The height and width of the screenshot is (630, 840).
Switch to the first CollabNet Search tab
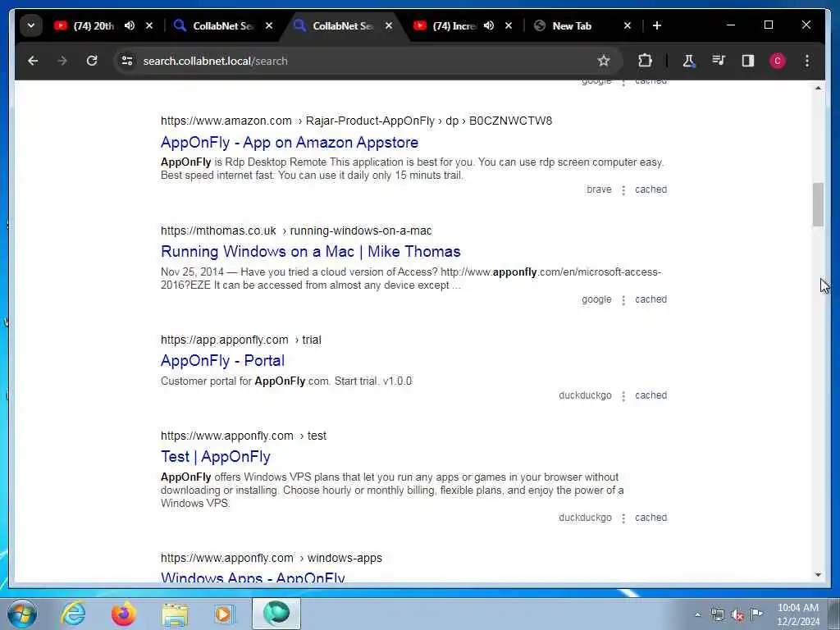[214, 25]
